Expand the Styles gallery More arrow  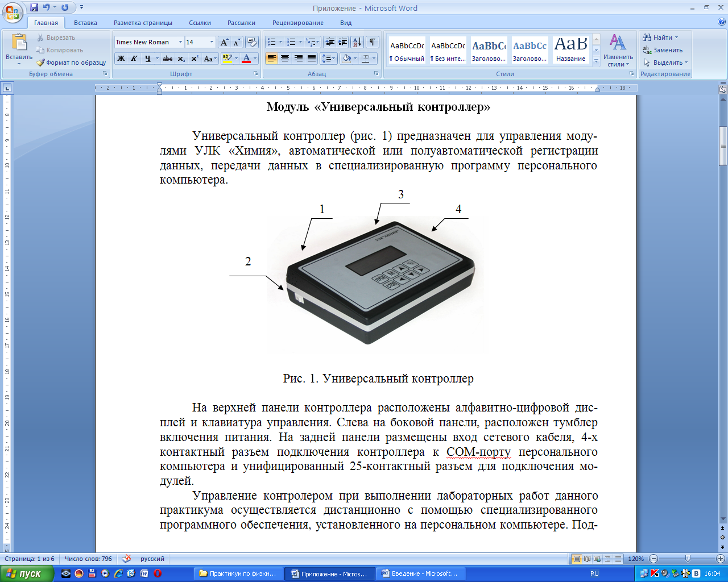click(x=596, y=62)
